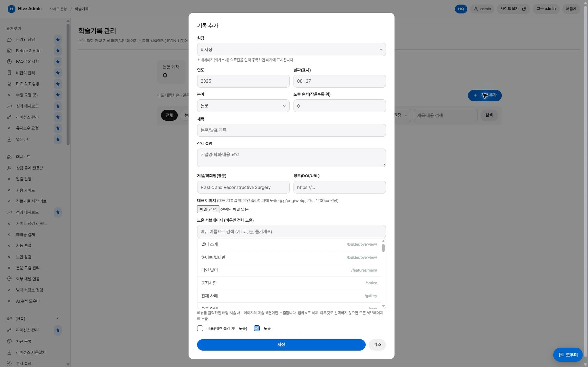Click the Before & After camera icon
This screenshot has width=588, height=367.
click(9, 51)
